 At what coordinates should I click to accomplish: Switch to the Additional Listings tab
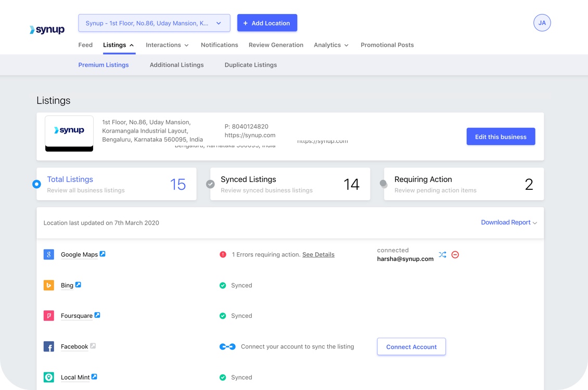click(x=176, y=65)
